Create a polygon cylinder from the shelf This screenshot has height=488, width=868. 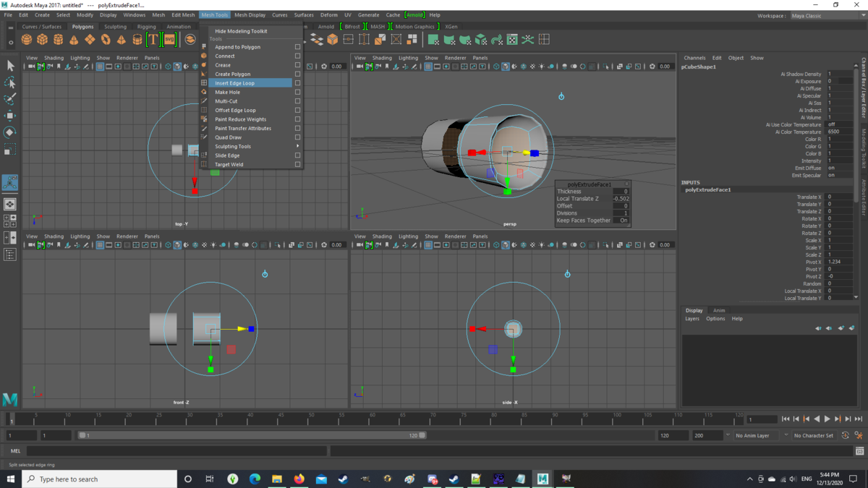[59, 40]
